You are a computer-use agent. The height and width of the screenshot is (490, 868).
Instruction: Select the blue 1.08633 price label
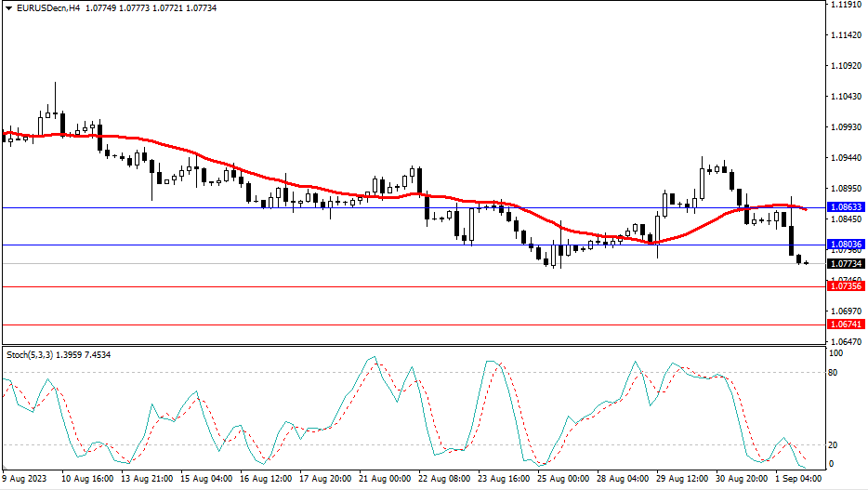(x=845, y=207)
